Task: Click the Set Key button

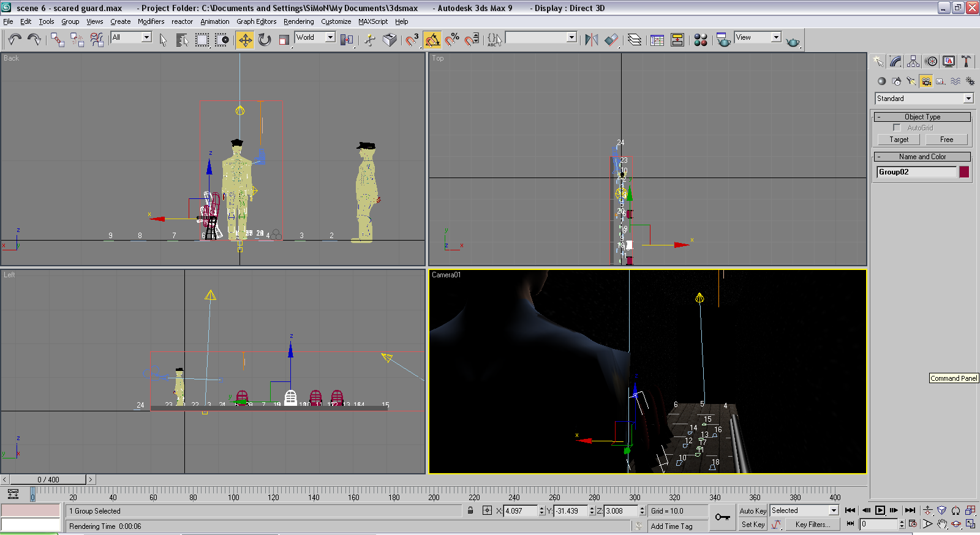Action: [753, 525]
